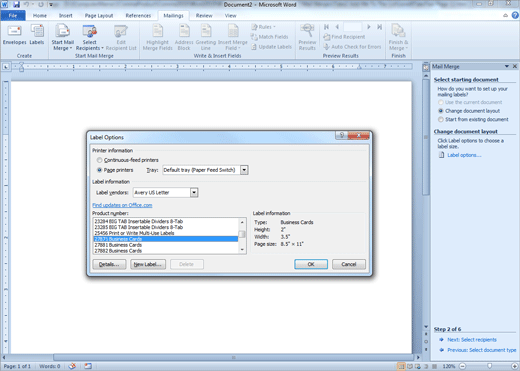
Task: Open Find updates on Office.com link
Action: (122, 205)
